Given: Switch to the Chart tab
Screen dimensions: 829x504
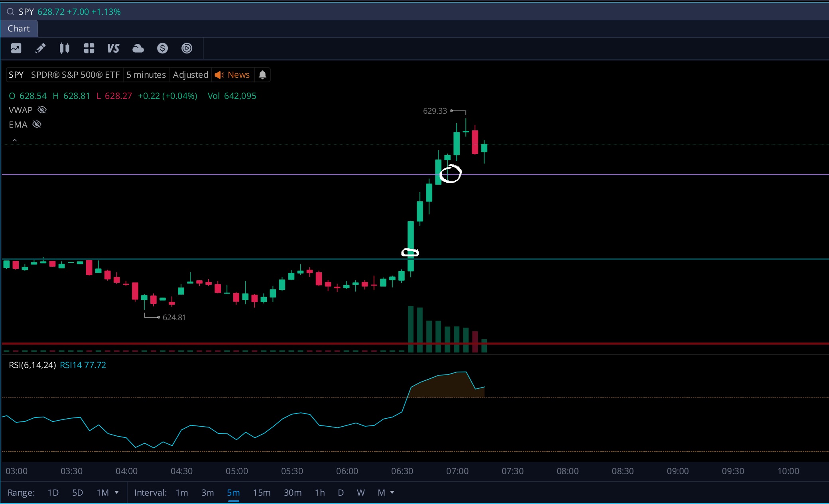Looking at the screenshot, I should [19, 29].
